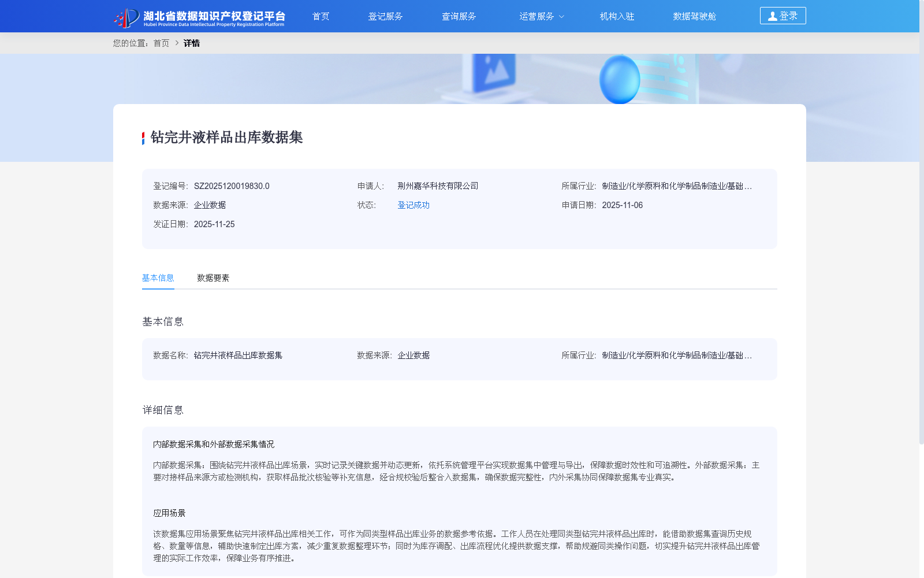Viewport: 924px width, 578px height.
Task: Open 首页 from the navigation bar
Action: 321,16
